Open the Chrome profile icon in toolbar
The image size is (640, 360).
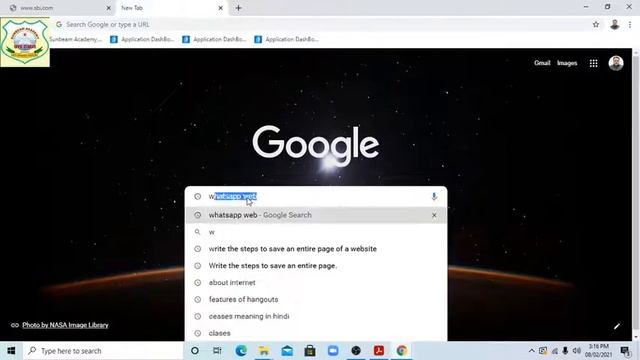(615, 24)
